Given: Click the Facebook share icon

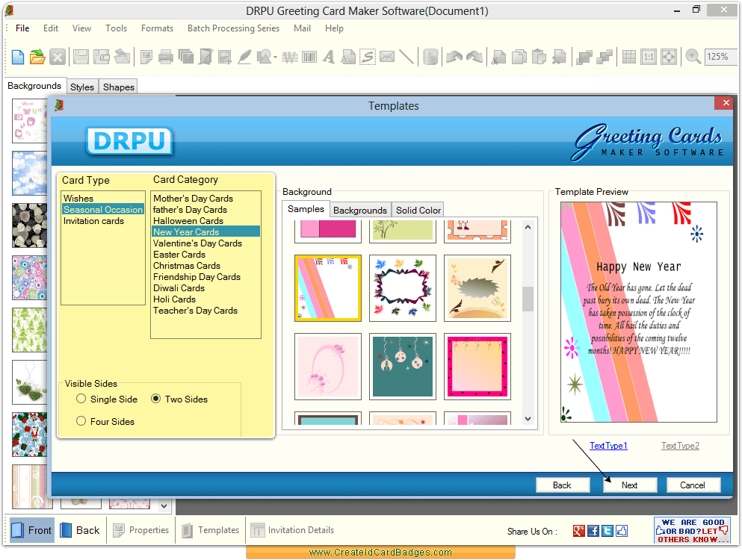Looking at the screenshot, I should click(593, 531).
